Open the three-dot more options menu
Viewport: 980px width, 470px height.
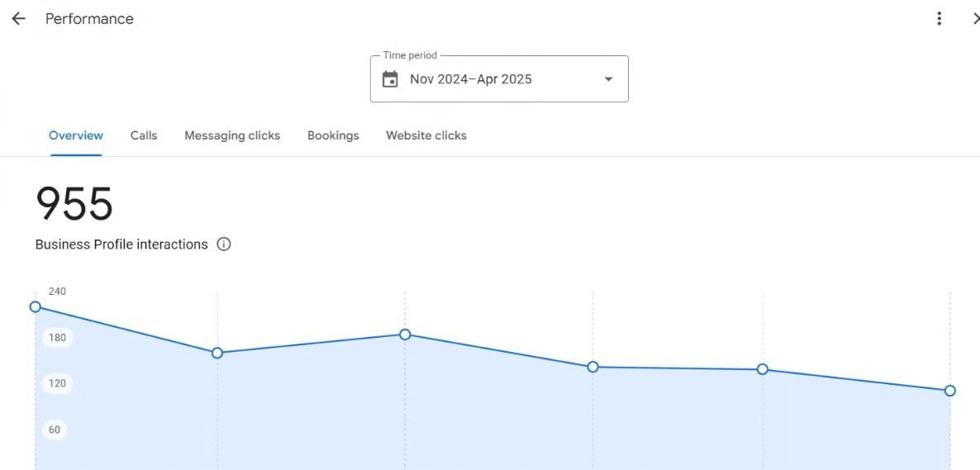coord(939,19)
